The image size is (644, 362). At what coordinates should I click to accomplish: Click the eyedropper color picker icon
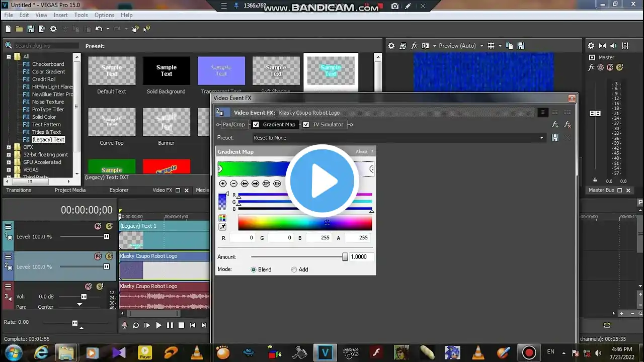(222, 227)
